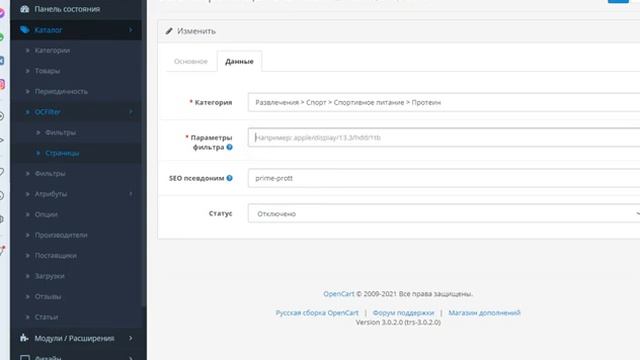
Task: Click the pencil icon beside Изменить
Action: click(169, 31)
